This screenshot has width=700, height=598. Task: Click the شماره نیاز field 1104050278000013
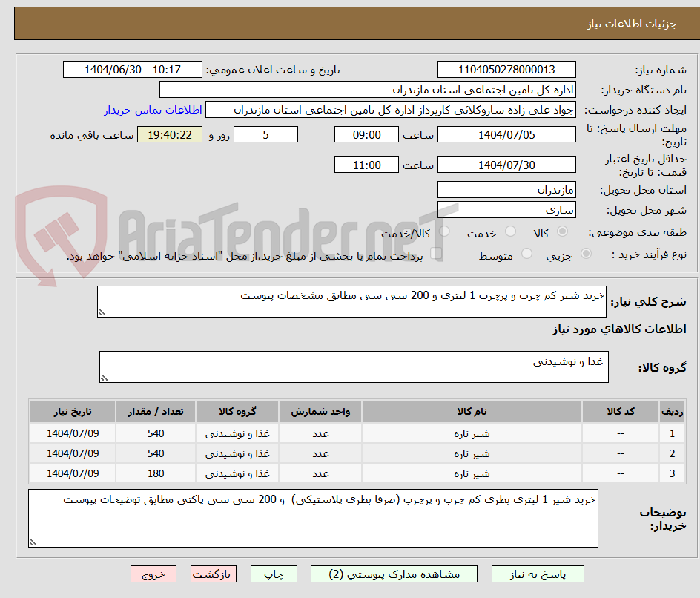click(x=507, y=69)
